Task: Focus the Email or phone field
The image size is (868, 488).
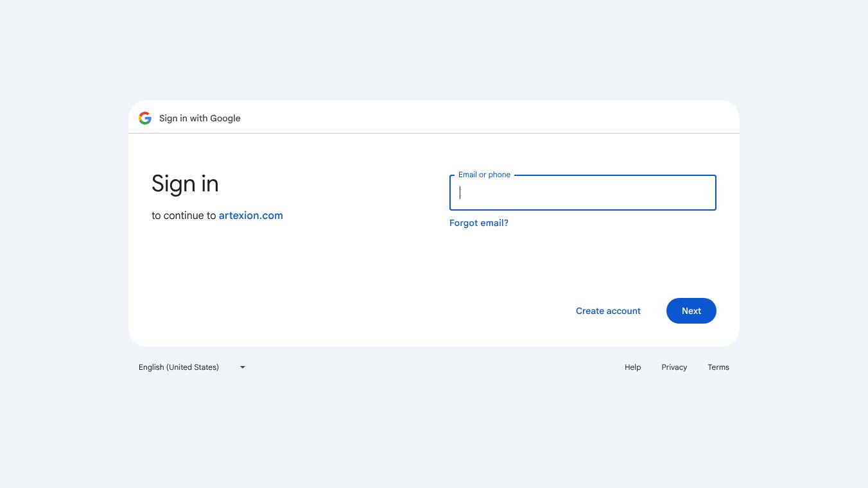Action: pyautogui.click(x=582, y=193)
